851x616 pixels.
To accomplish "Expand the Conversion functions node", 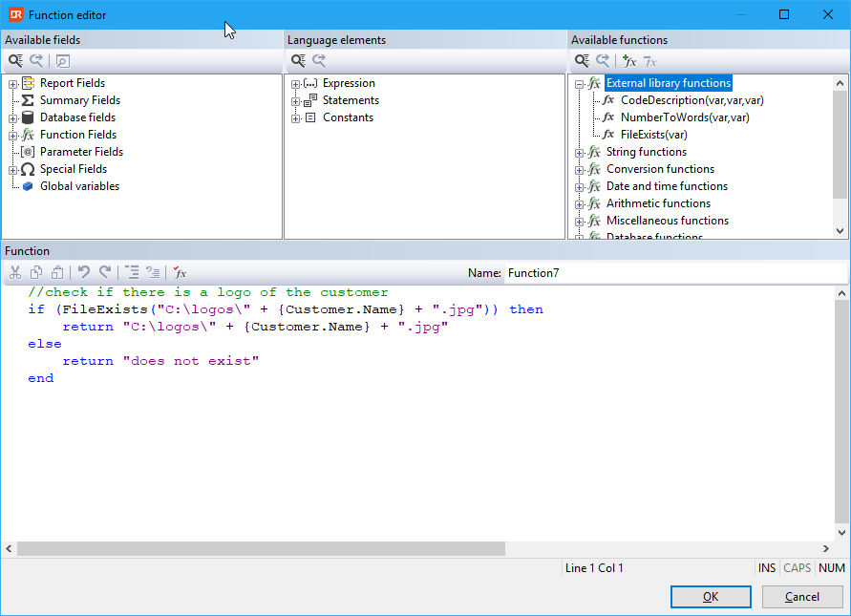I will 579,170.
